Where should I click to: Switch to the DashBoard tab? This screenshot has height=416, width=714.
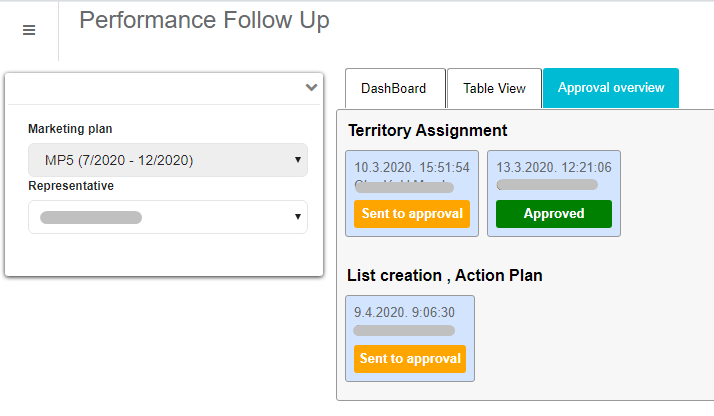coord(393,88)
